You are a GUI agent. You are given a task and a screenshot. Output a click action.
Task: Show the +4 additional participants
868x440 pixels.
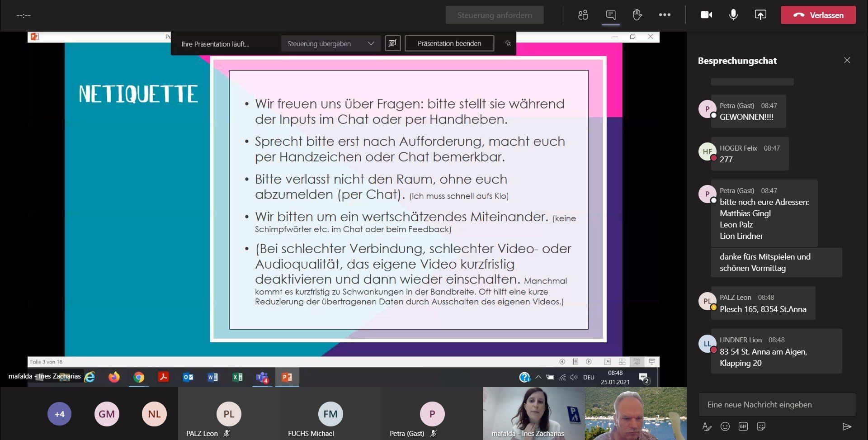(x=59, y=414)
